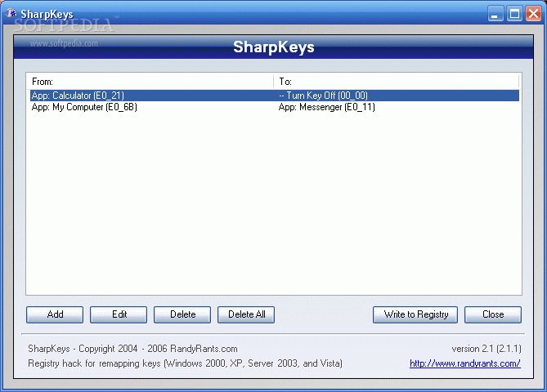Select the App: Calculator (E0_21) row
The width and height of the screenshot is (547, 392).
click(x=275, y=96)
